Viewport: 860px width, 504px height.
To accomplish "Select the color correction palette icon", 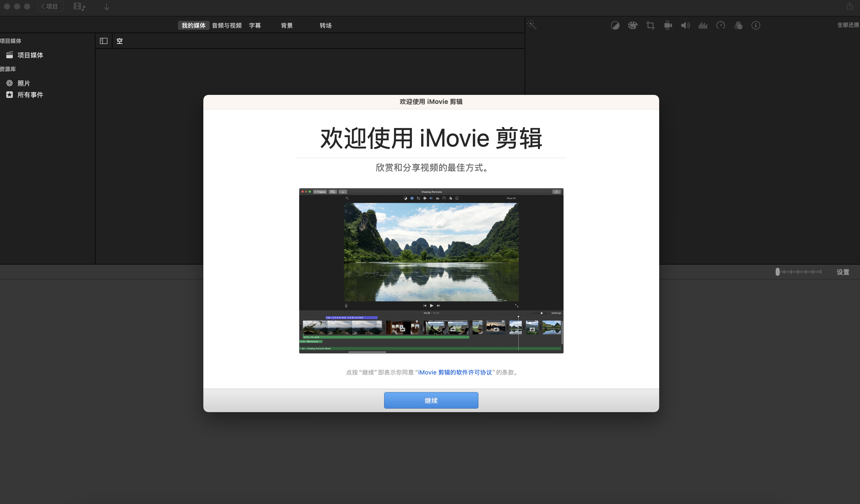I will [632, 26].
